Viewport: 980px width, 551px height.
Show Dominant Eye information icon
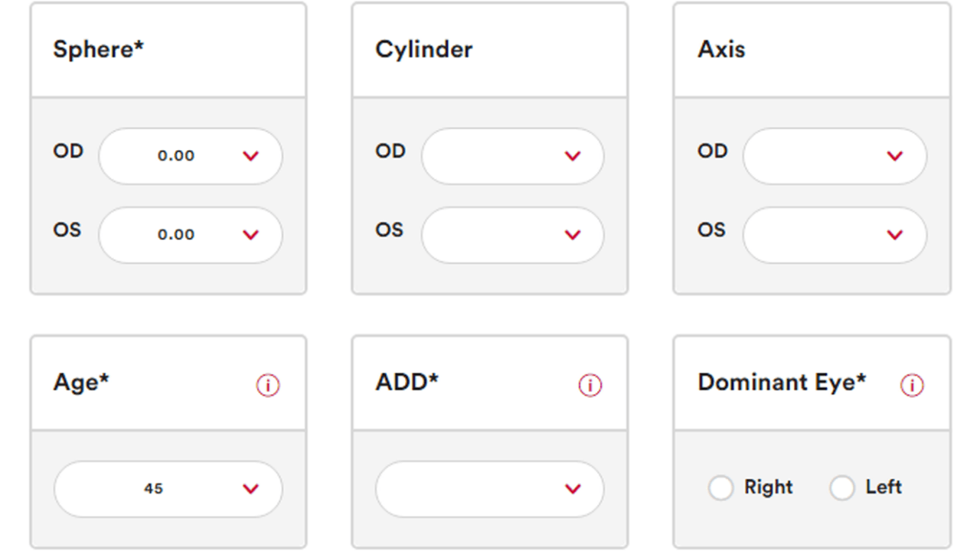(x=912, y=385)
